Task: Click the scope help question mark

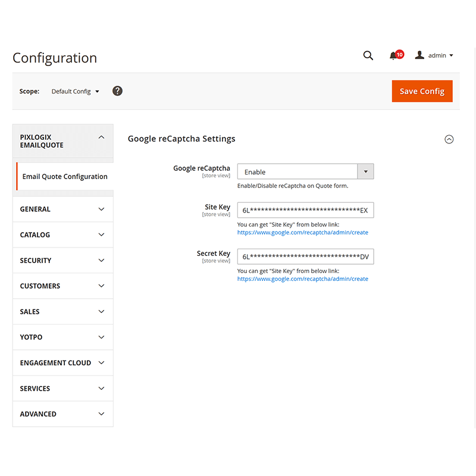Action: pos(117,90)
